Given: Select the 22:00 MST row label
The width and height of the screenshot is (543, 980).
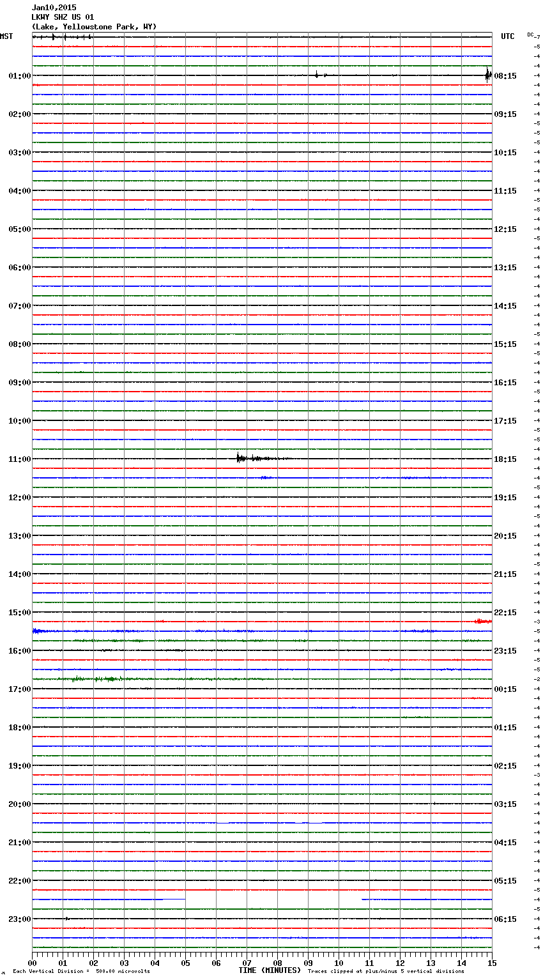Looking at the screenshot, I should pos(20,881).
